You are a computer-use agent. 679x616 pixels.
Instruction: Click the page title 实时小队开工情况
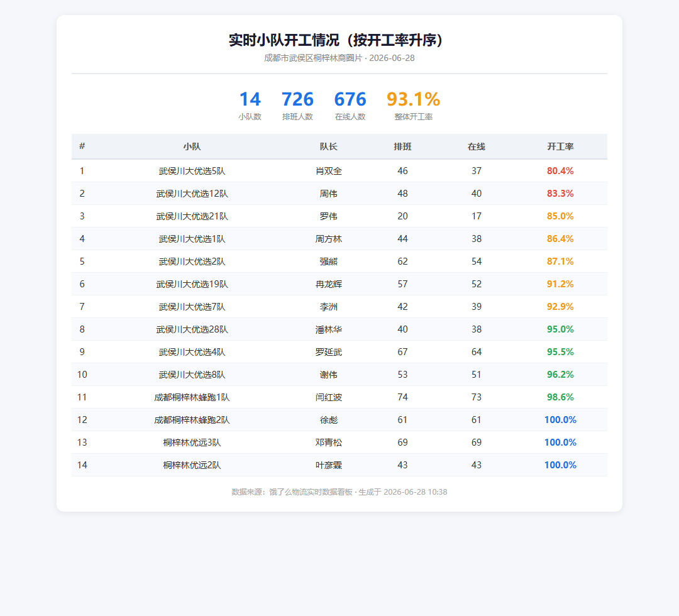[284, 40]
